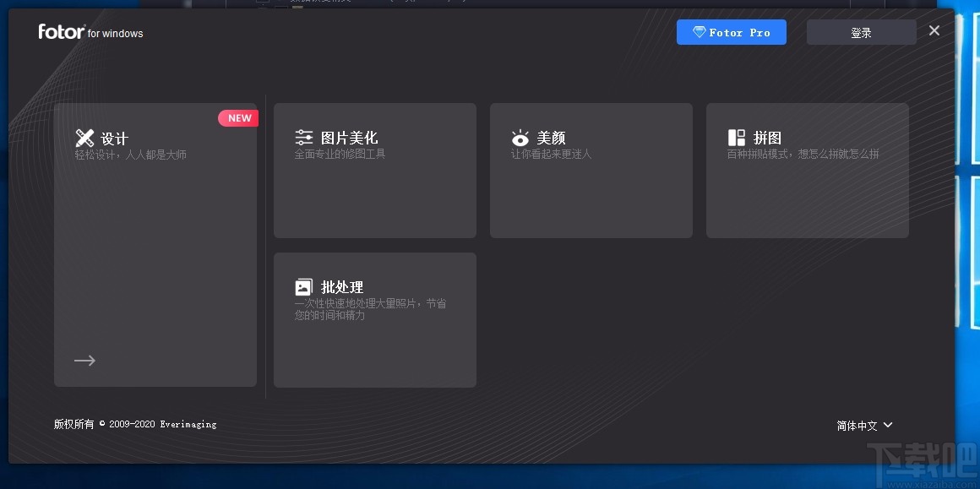Click the 登录 login button

coord(861,32)
